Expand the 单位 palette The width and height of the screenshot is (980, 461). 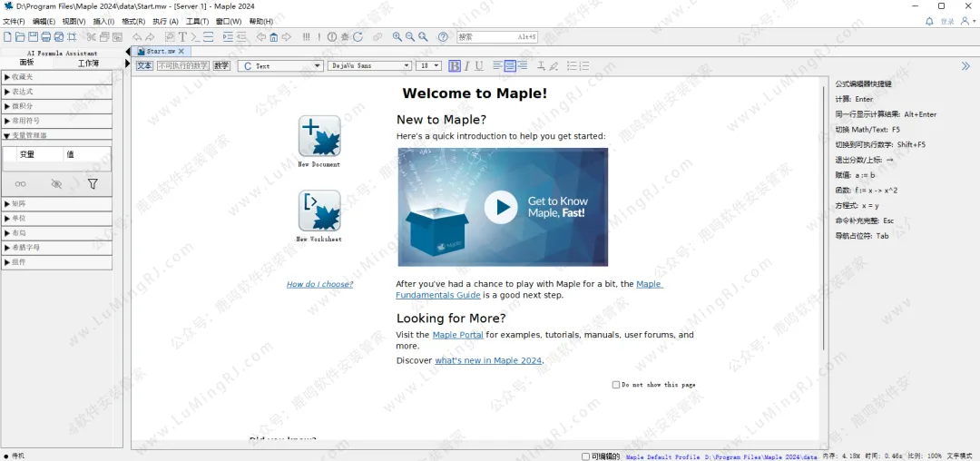point(57,219)
